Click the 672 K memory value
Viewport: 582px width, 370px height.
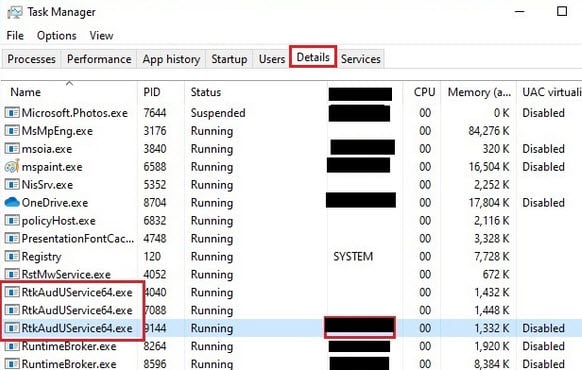[496, 274]
